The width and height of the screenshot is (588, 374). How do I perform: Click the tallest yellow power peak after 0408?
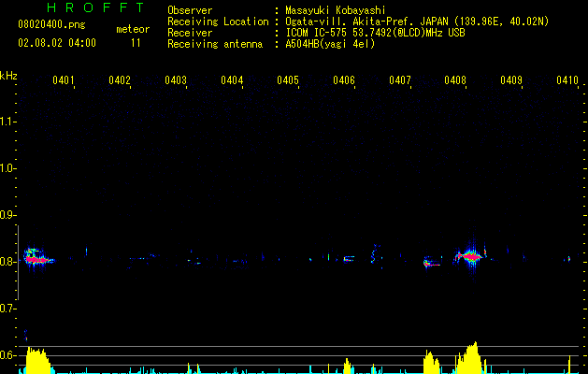pos(469,357)
